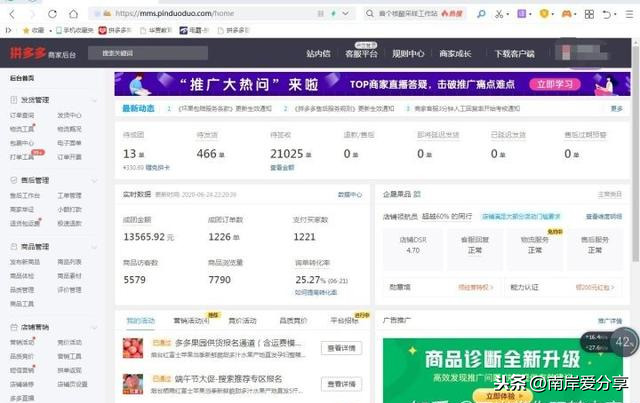Image resolution: width=640 pixels, height=403 pixels.
Task: Click the 售后管理 section icon
Action: pos(13,180)
